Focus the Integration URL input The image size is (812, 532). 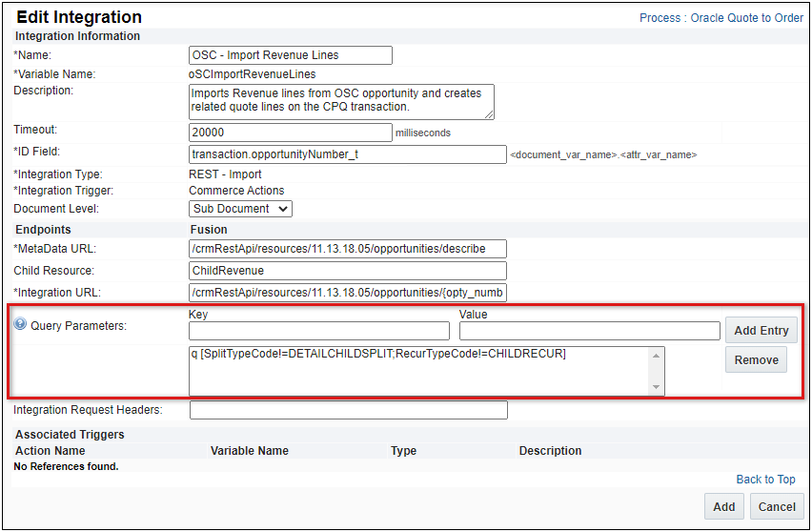pos(348,293)
